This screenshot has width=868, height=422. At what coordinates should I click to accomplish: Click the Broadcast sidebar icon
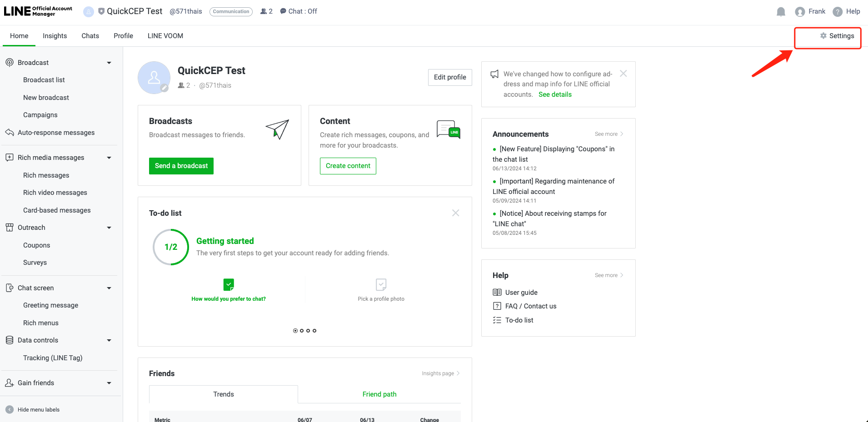click(10, 63)
